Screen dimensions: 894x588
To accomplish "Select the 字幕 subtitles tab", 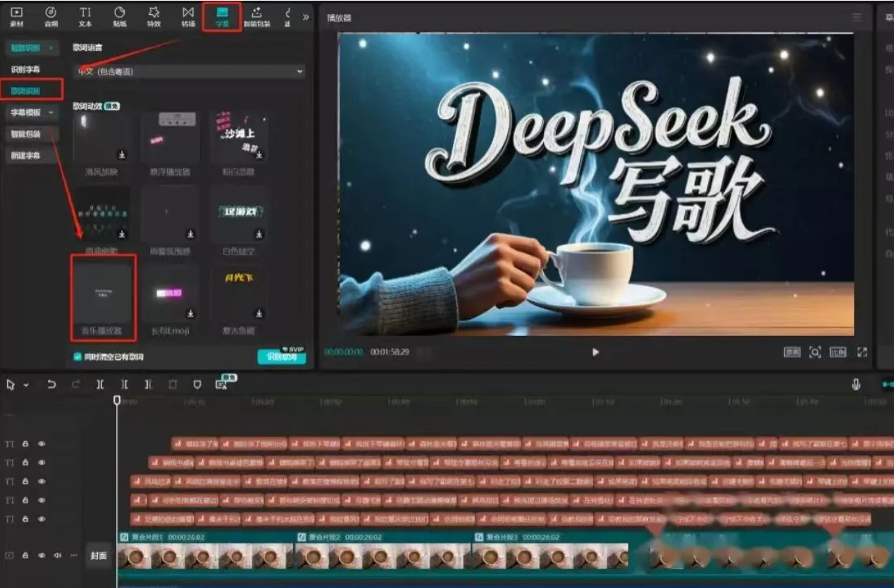I will click(x=222, y=16).
